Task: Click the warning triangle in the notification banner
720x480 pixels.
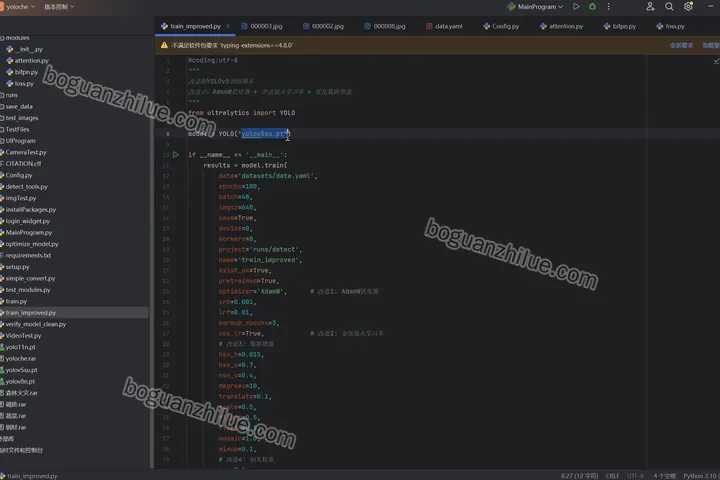Action: [x=164, y=45]
